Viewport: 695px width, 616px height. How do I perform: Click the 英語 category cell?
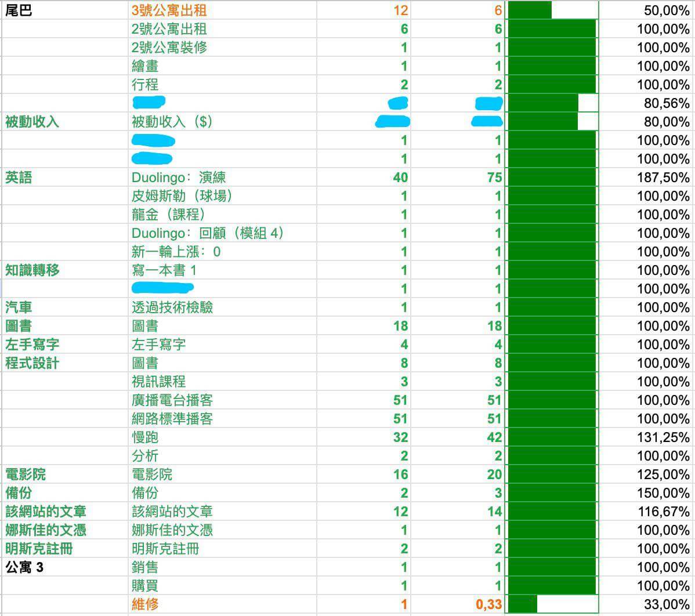click(x=65, y=177)
